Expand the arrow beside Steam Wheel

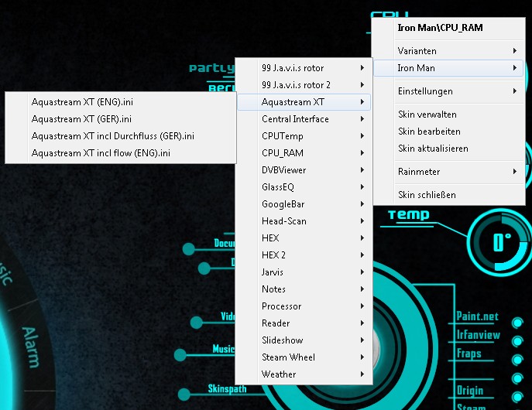pyautogui.click(x=362, y=357)
